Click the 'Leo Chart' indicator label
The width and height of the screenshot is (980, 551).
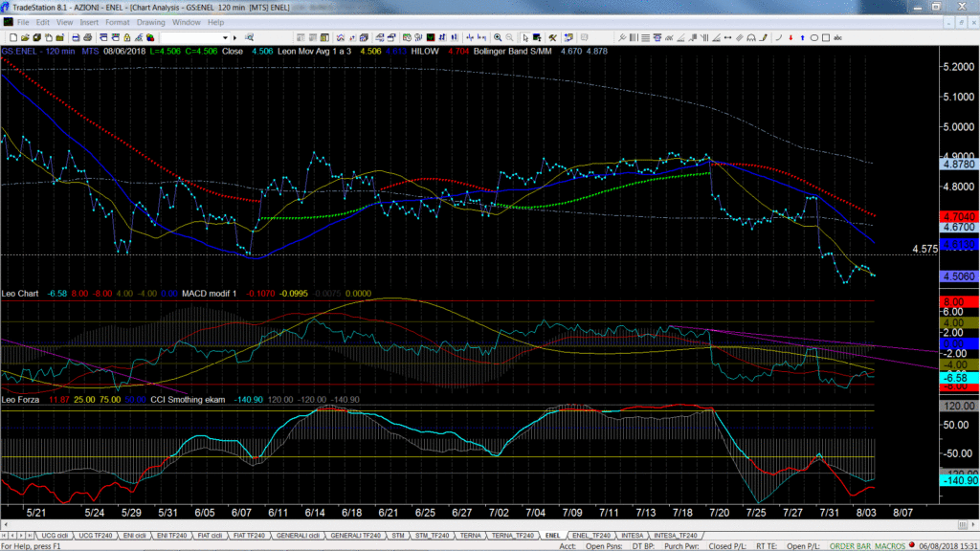point(20,294)
